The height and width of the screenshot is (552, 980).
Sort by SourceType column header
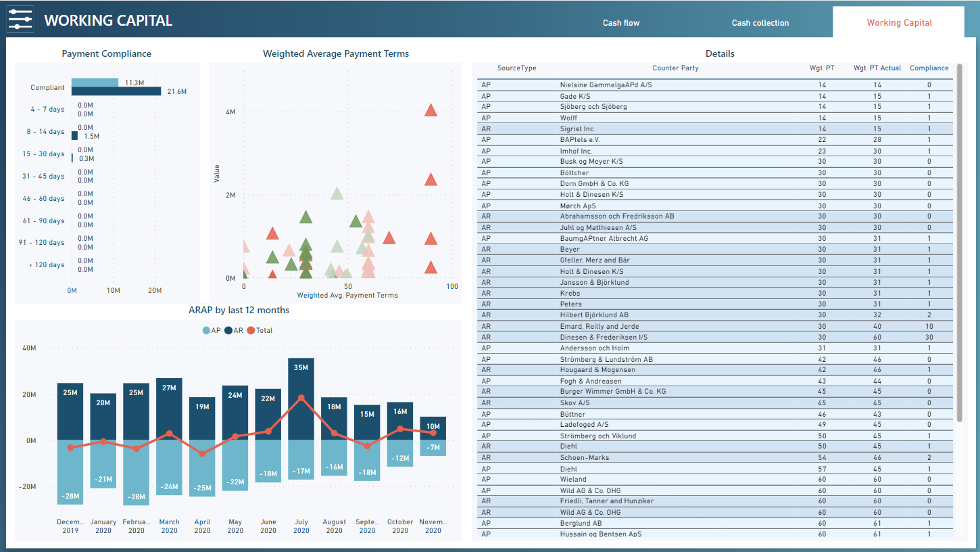[516, 68]
